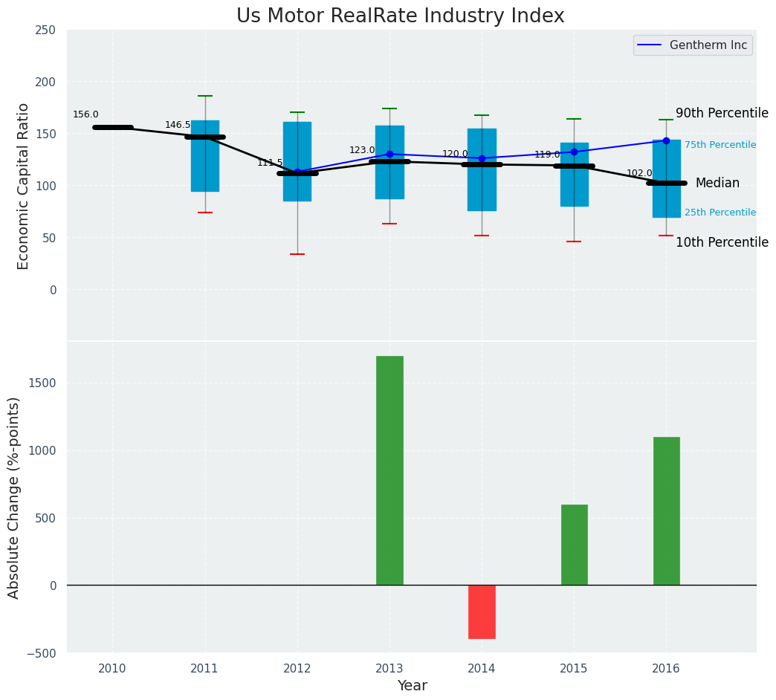Screen dimensions: 776x700
Task: Click the 25th Percentile label
Action: click(720, 213)
